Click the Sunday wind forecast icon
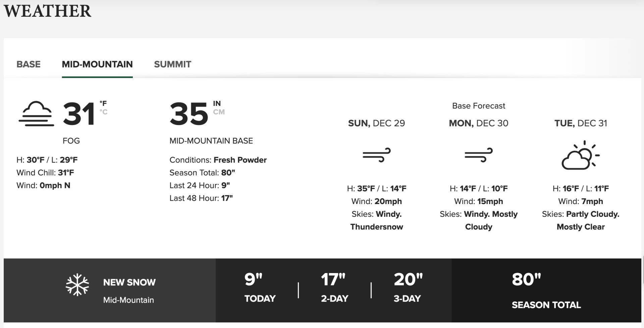Image resolution: width=644 pixels, height=328 pixels. coord(377,155)
